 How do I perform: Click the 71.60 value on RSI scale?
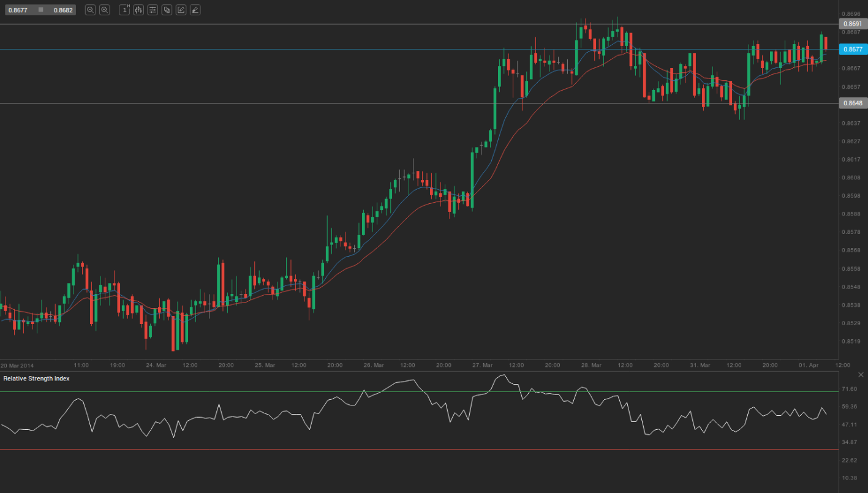click(850, 389)
